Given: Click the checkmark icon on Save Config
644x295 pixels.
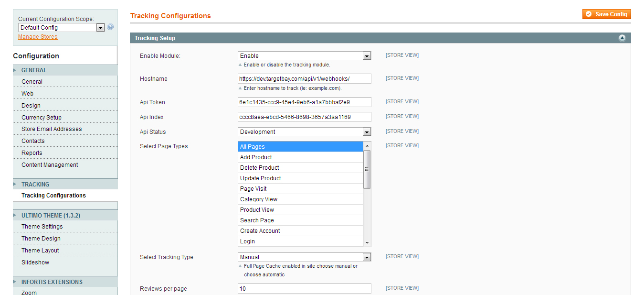Looking at the screenshot, I should coord(589,14).
